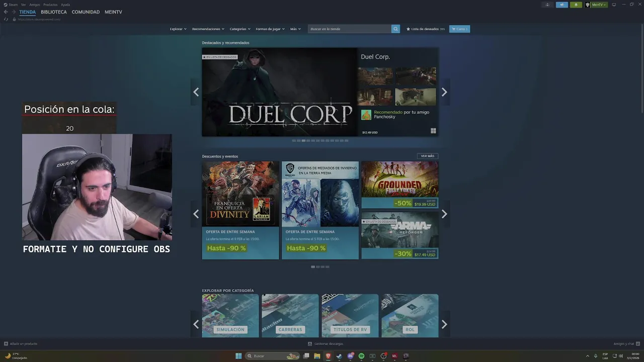The image size is (644, 362).
Task: Show hidden system tray icons
Action: [587, 356]
